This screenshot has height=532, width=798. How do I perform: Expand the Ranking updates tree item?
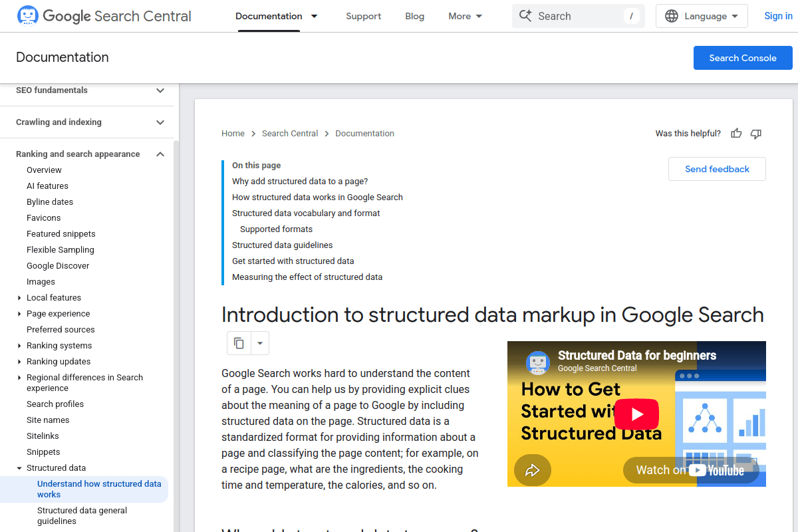coord(19,362)
